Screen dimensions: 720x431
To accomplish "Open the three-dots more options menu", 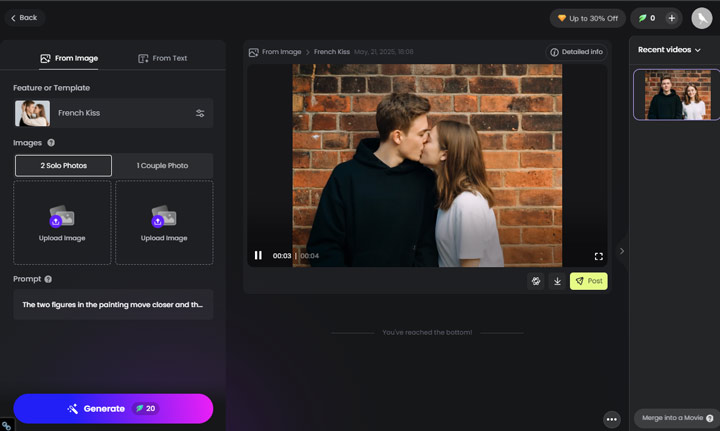I will coord(612,419).
